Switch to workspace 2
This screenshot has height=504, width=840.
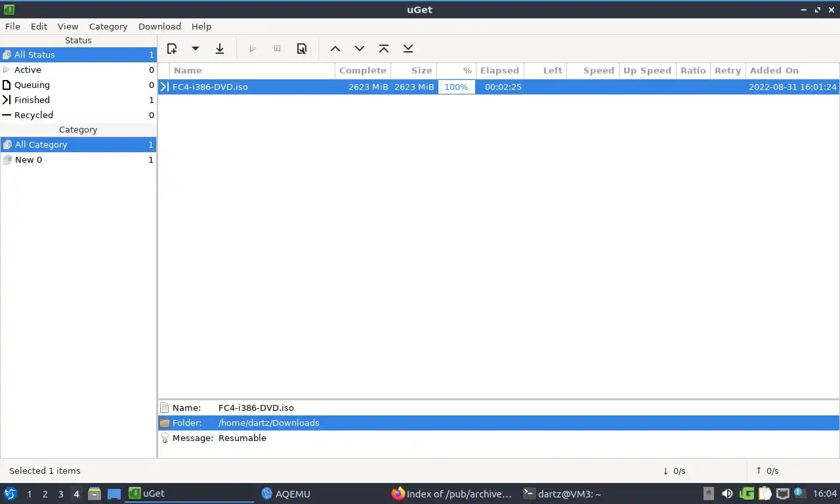[45, 494]
